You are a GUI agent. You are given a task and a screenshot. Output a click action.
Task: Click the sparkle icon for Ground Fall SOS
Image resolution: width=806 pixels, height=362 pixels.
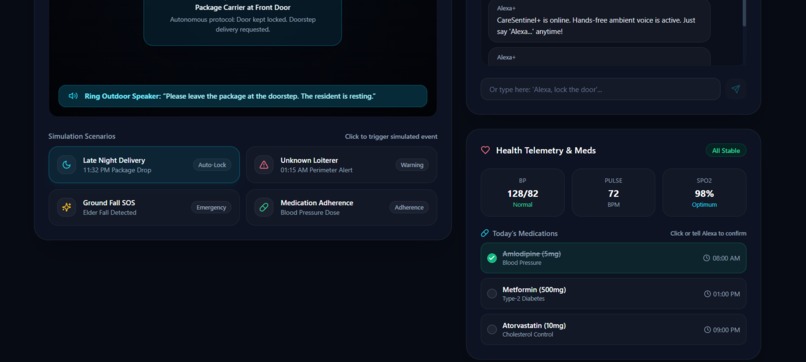(x=67, y=207)
